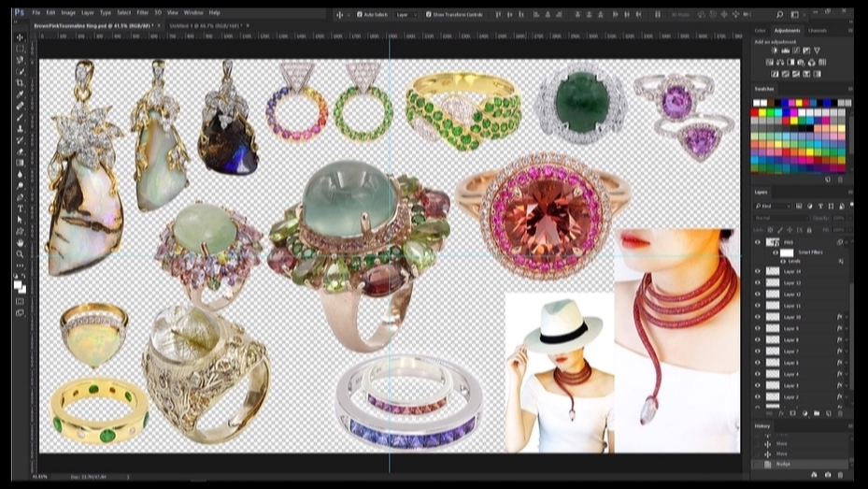Hide Layer 14 with its eye icon
Screen dimensions: 868x489
[758, 271]
